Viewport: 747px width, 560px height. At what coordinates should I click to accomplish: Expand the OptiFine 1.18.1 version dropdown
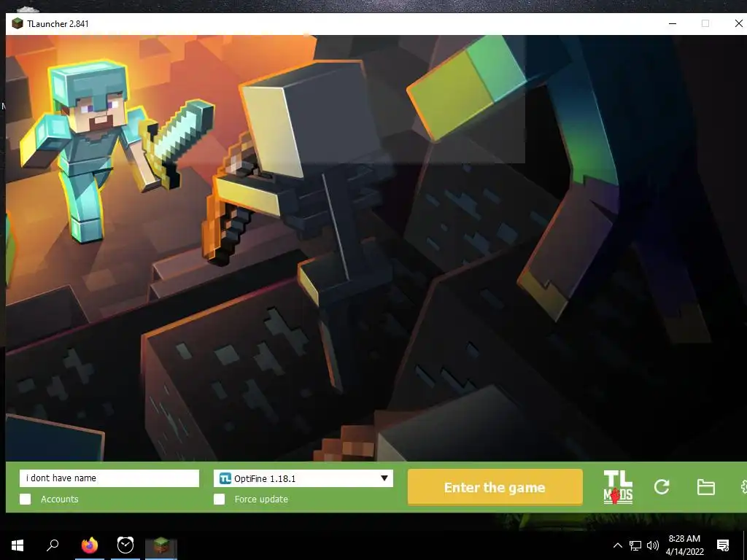point(303,478)
